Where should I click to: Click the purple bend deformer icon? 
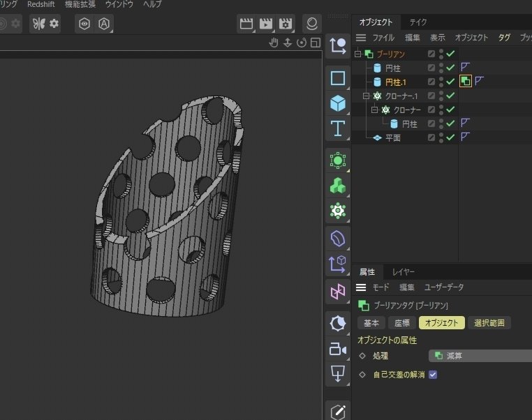click(338, 239)
